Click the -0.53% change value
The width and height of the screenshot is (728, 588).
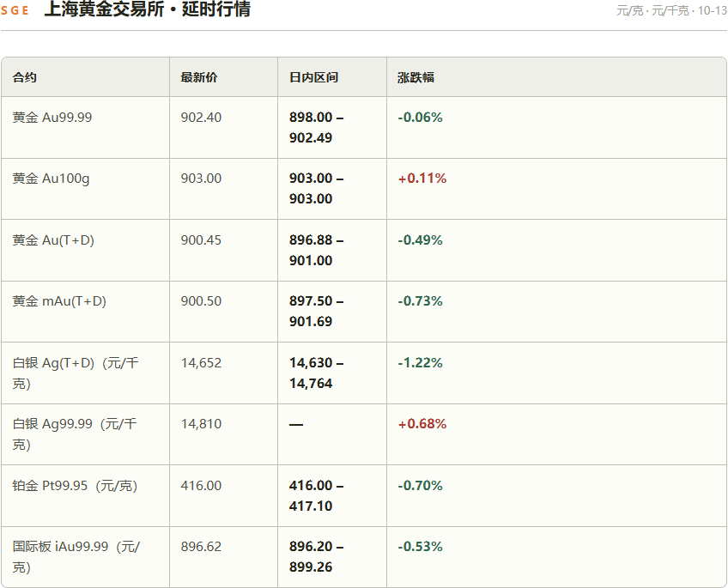tap(420, 547)
